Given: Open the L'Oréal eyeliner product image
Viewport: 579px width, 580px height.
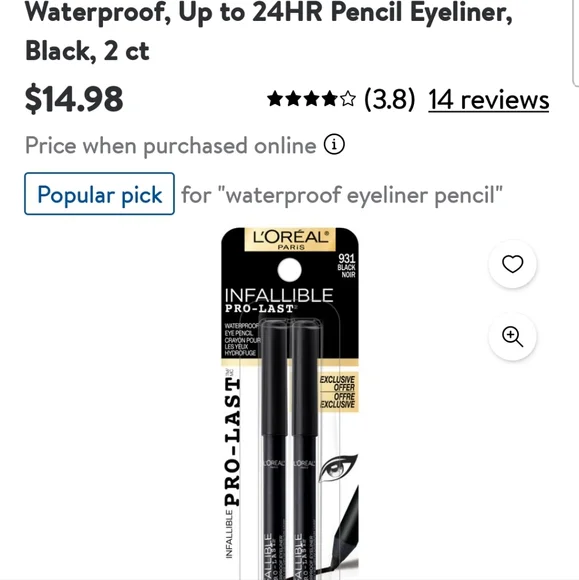Looking at the screenshot, I should tap(290, 404).
